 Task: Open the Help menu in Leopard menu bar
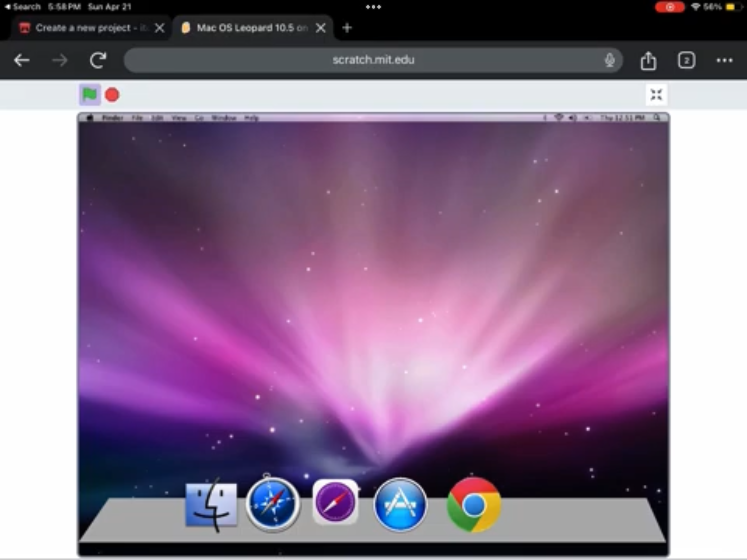pyautogui.click(x=251, y=118)
